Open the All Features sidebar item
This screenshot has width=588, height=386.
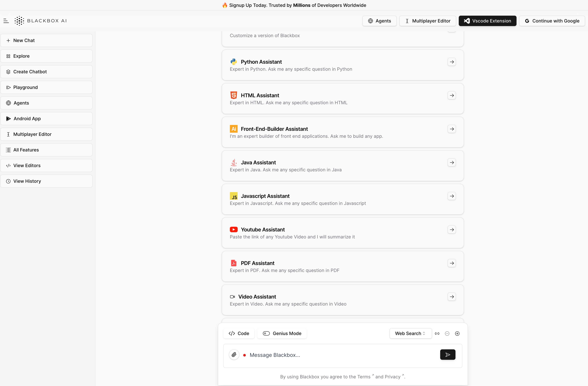46,150
